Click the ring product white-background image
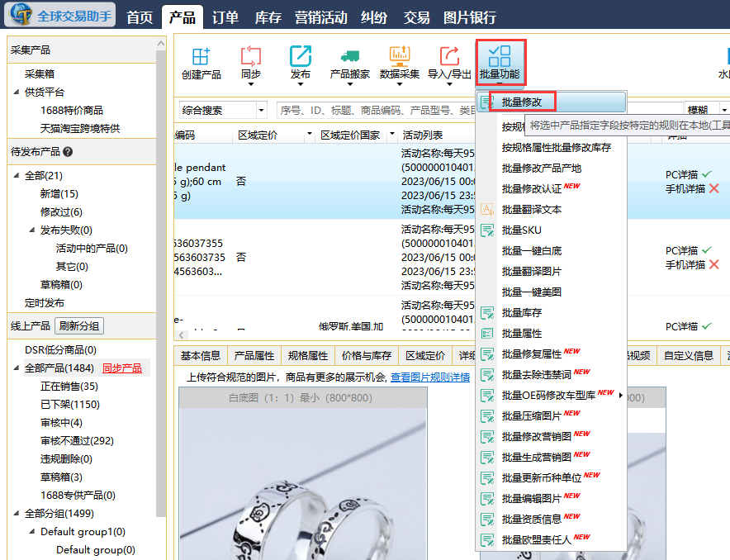730x560 pixels. point(303,484)
